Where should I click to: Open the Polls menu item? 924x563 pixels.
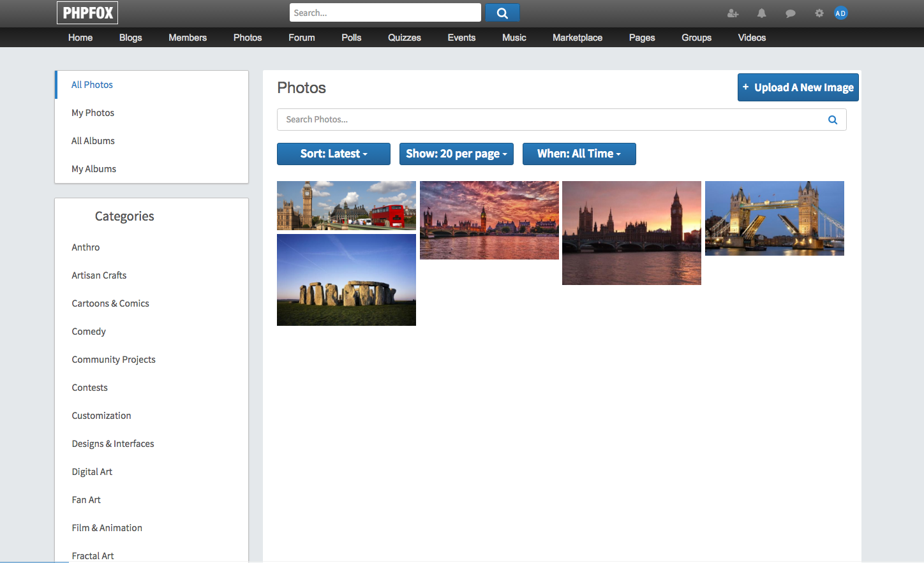coord(352,38)
